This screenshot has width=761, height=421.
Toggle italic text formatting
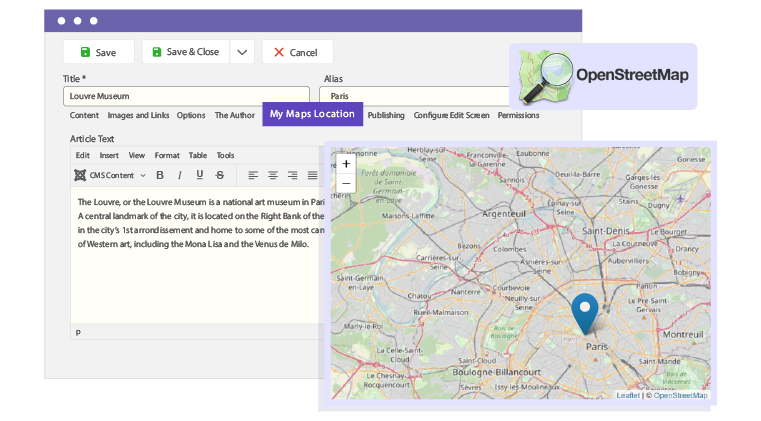tap(180, 175)
